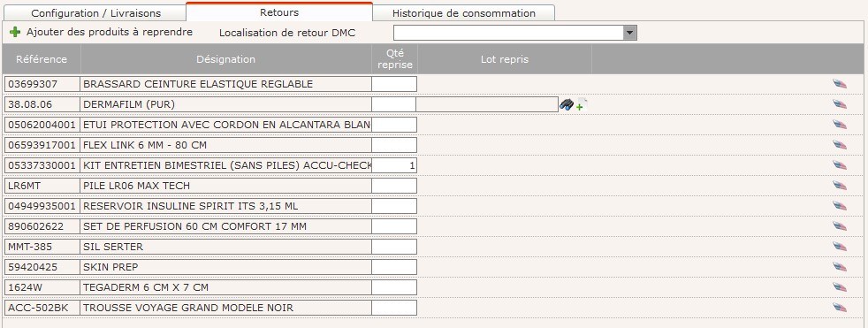This screenshot has width=868, height=328.
Task: Open the Historique de consommation tab
Action: [464, 13]
